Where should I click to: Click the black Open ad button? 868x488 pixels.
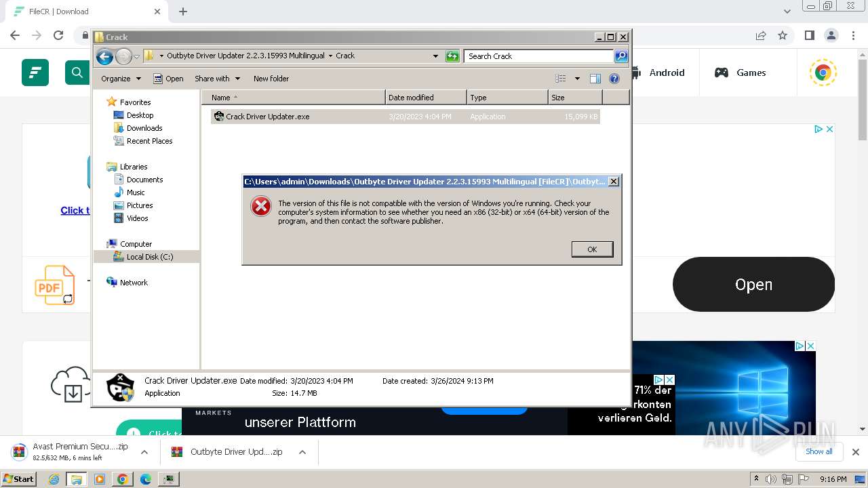(753, 285)
